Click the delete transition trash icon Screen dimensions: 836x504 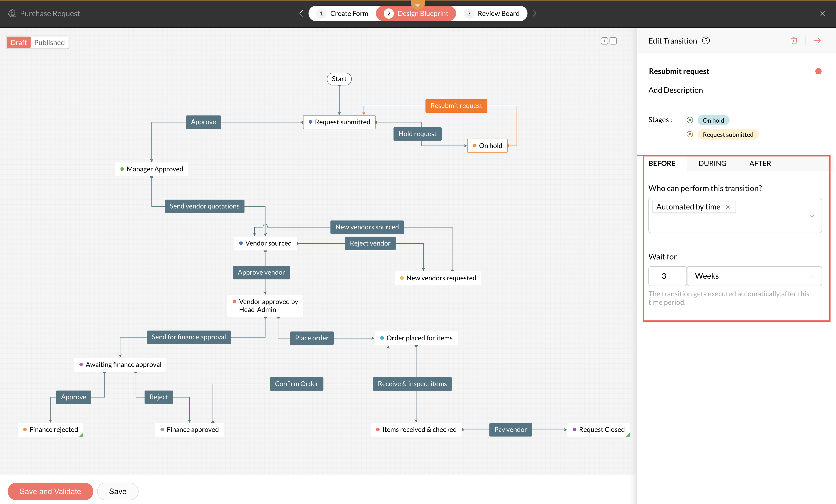794,41
